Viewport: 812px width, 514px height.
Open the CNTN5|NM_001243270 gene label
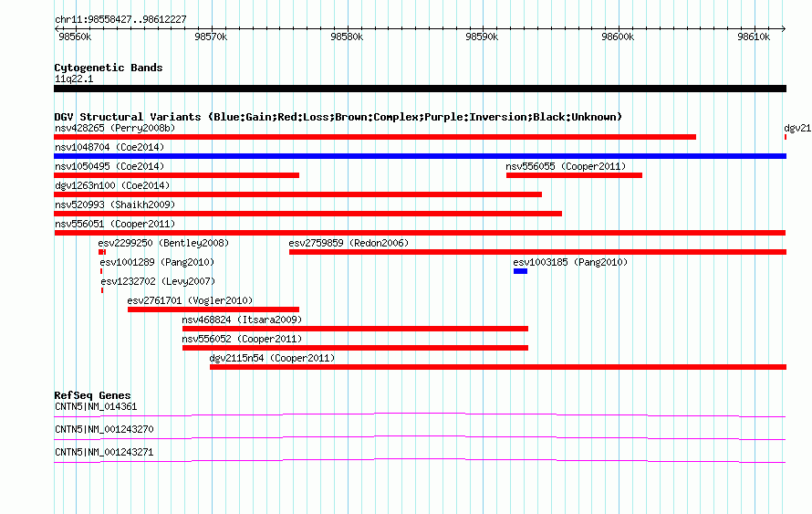pos(104,429)
